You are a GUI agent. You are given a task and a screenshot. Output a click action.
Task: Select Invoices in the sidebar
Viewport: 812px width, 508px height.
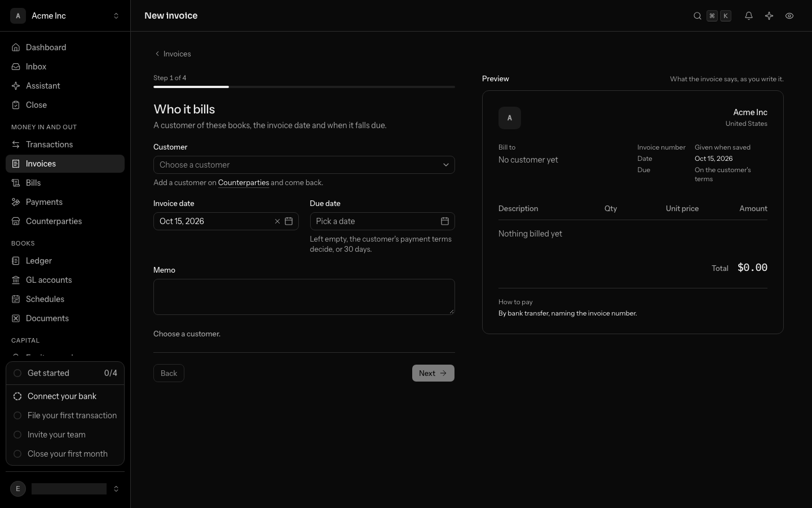tap(65, 164)
